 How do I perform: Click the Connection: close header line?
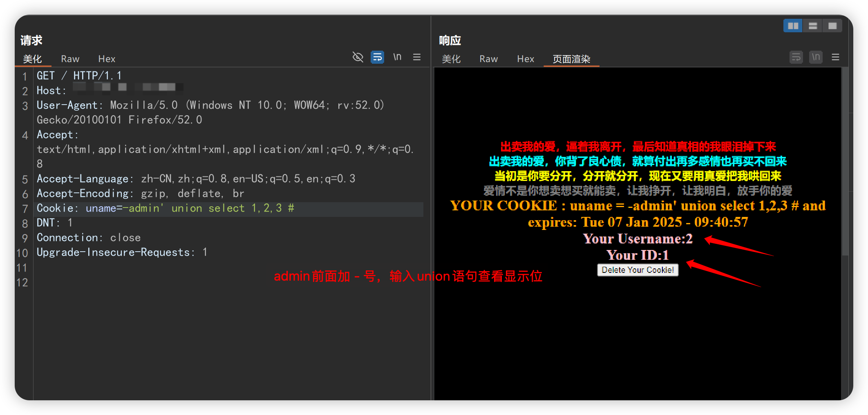pos(89,237)
